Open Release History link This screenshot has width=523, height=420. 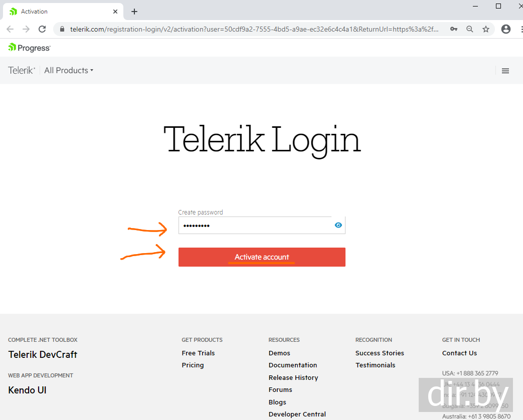tap(293, 378)
